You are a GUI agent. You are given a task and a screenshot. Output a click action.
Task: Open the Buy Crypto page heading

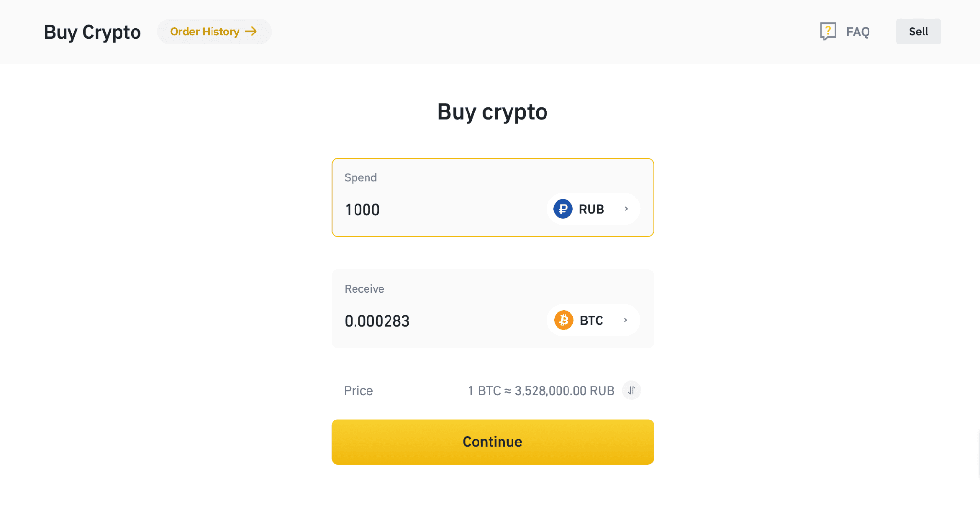pos(92,32)
